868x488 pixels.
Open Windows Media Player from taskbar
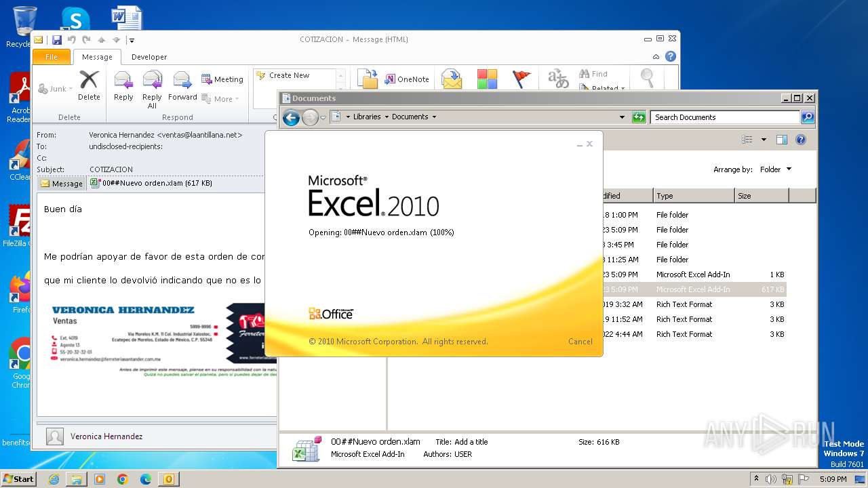100,479
